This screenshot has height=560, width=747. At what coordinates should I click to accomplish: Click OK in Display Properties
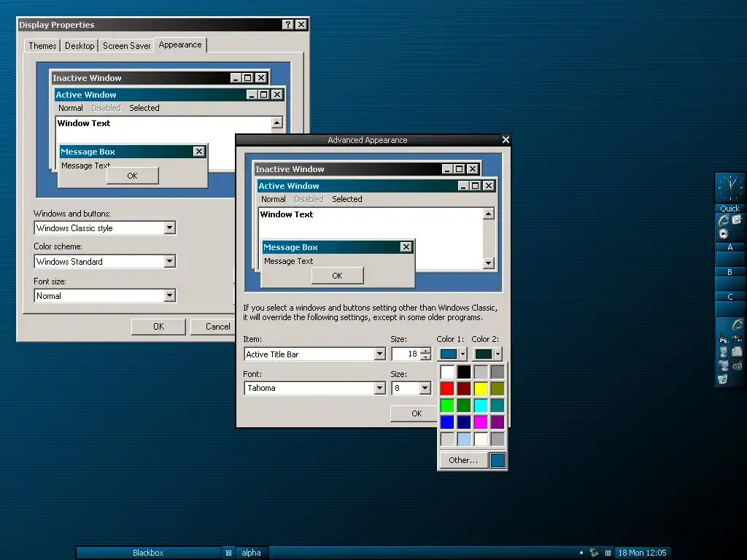tap(158, 326)
